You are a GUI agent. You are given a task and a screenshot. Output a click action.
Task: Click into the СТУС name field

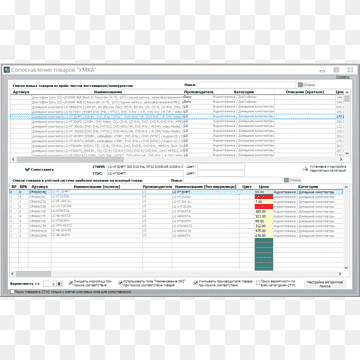coord(145,173)
